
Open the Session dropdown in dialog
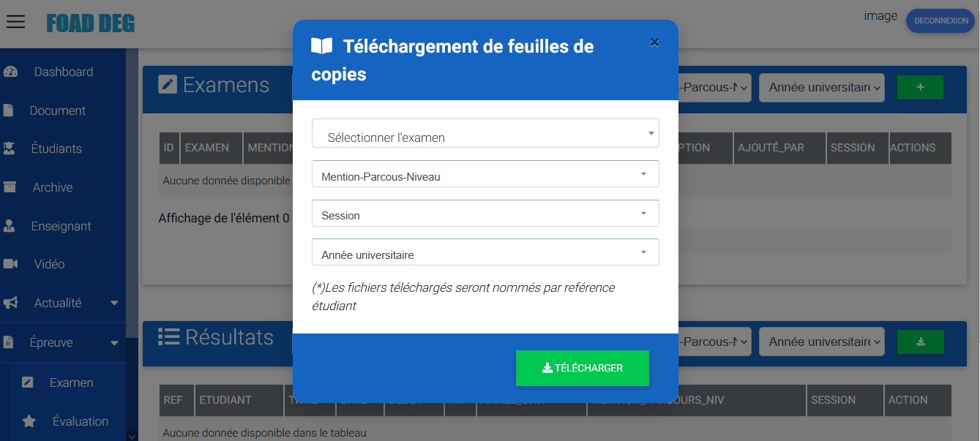pos(485,214)
